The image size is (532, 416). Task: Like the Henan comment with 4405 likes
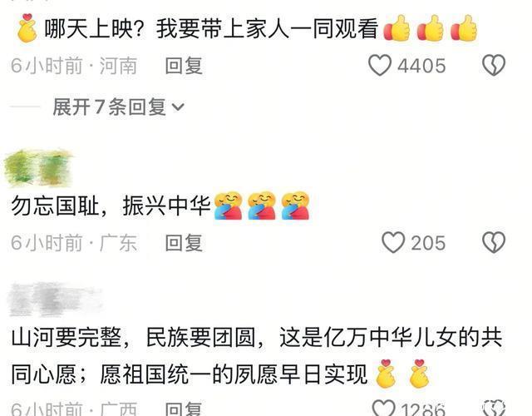point(380,65)
